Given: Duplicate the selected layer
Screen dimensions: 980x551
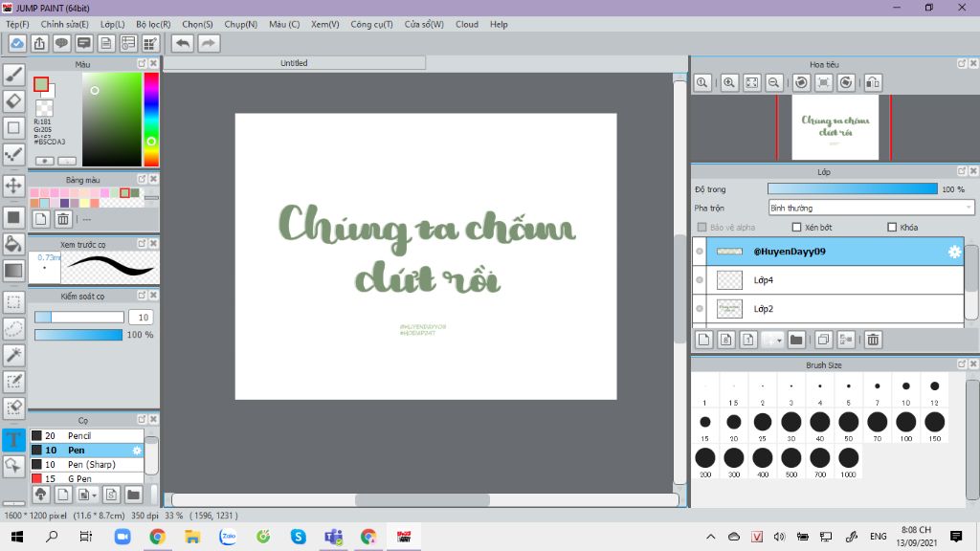Looking at the screenshot, I should coord(823,340).
